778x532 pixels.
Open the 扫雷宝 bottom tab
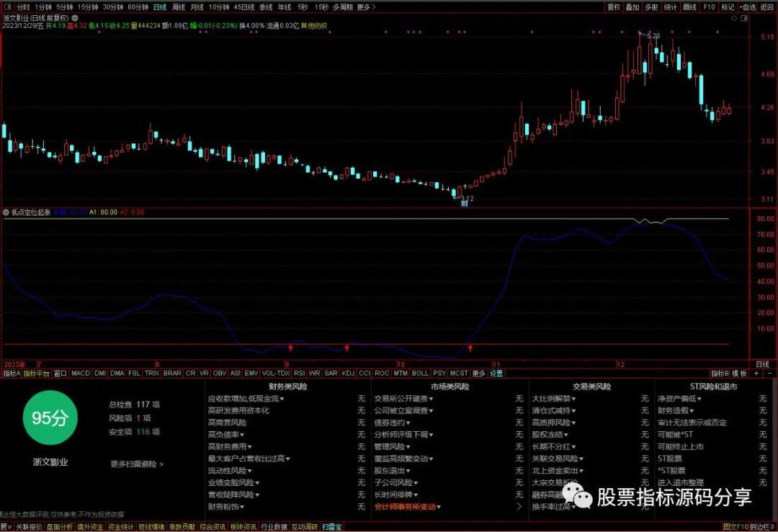pyautogui.click(x=332, y=526)
